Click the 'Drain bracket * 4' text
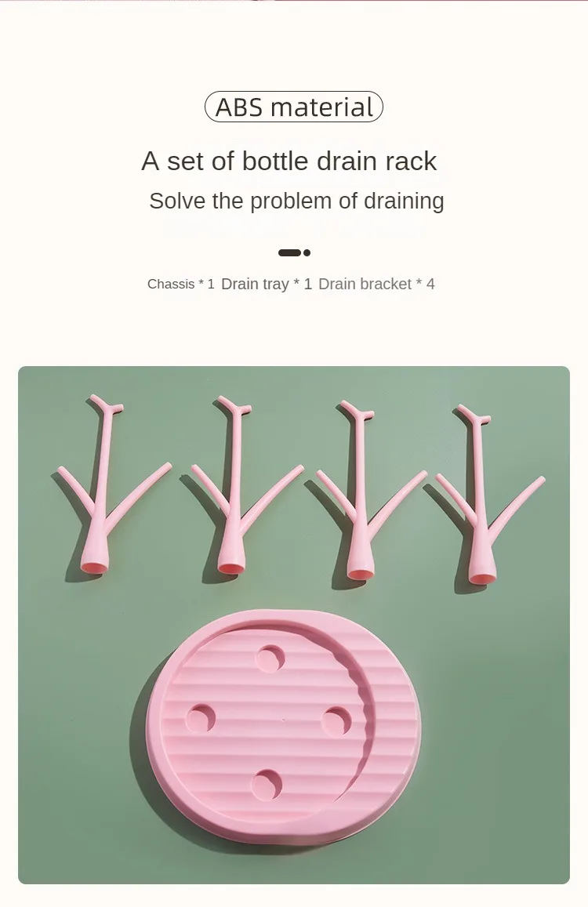 coord(376,284)
